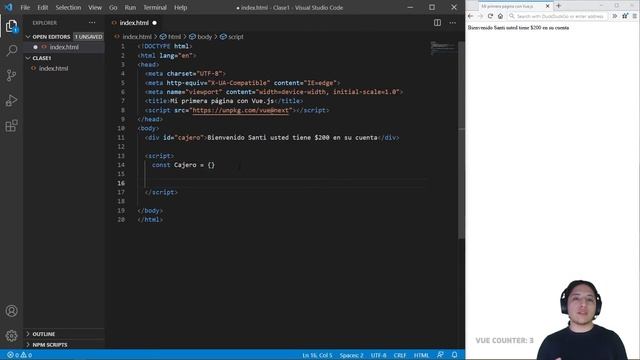Click HTML language mode in status bar
The height and width of the screenshot is (360, 640).
tap(421, 355)
